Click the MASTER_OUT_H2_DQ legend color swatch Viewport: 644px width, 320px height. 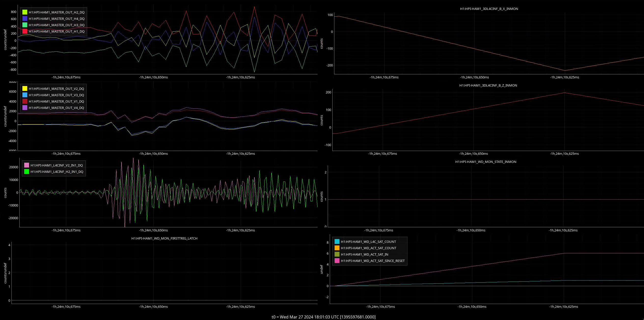[x=25, y=12]
